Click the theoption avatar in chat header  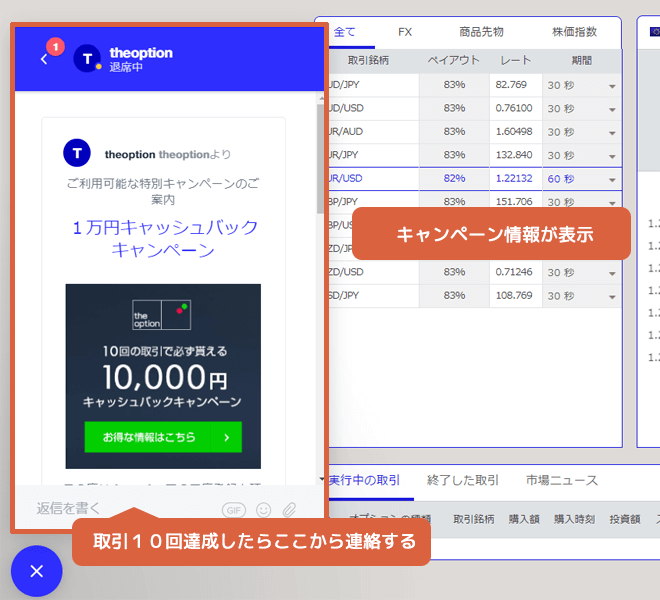pyautogui.click(x=87, y=59)
